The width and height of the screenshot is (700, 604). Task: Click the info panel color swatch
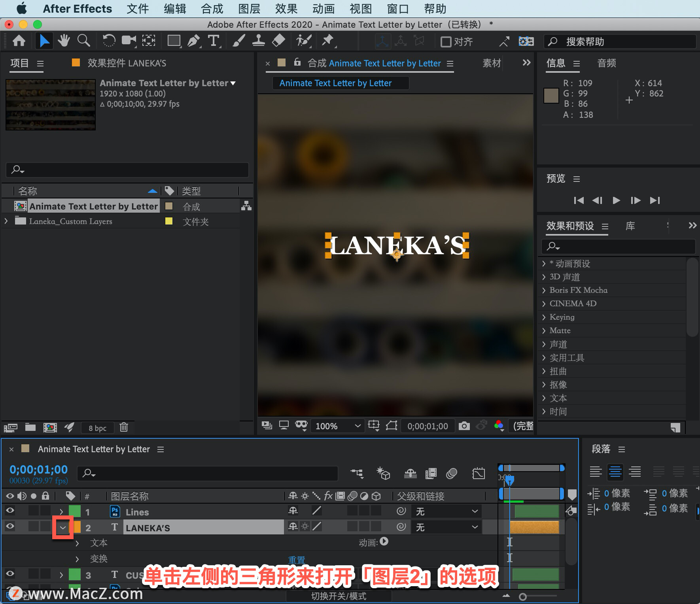pos(551,96)
